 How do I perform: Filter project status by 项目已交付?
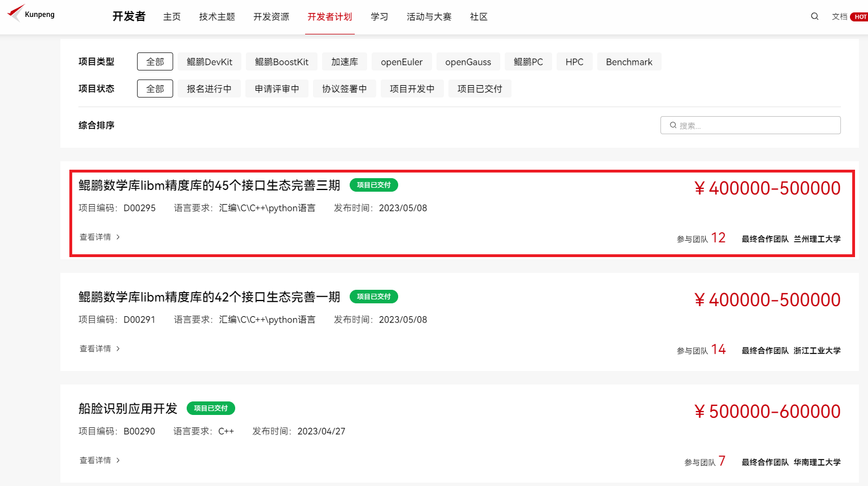tap(479, 89)
